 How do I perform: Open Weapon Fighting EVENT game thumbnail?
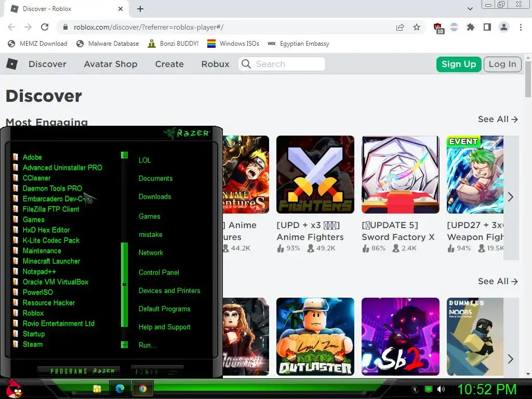pyautogui.click(x=475, y=175)
